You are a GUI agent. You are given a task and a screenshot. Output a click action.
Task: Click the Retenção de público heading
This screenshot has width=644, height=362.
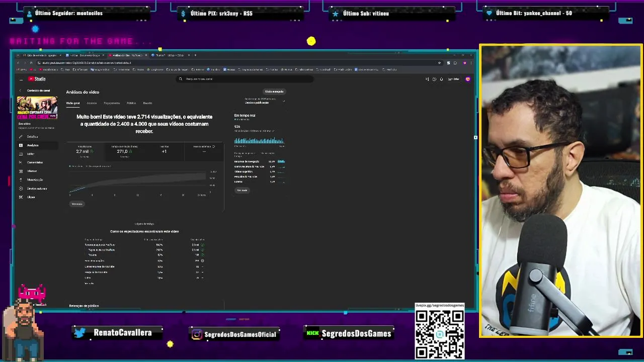84,306
